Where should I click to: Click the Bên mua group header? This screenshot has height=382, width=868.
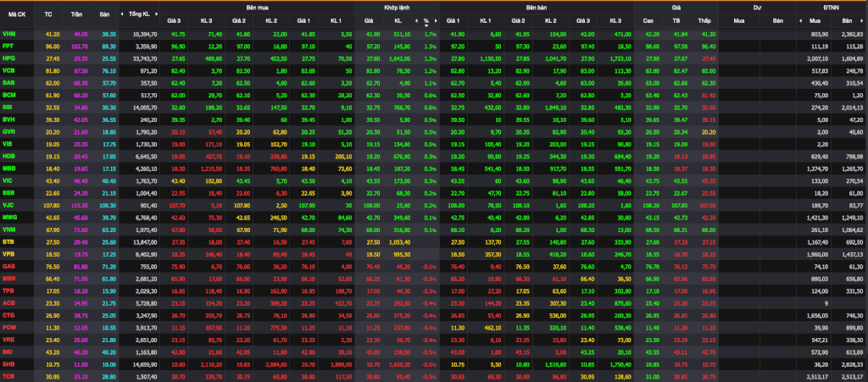[258, 8]
